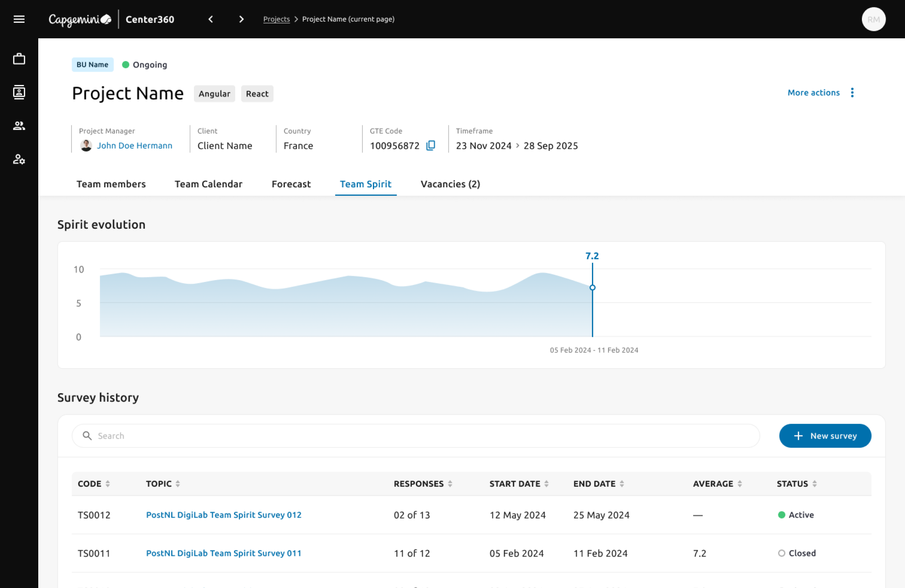Select the Team Spirit tab
Screen dimensions: 905x588
coord(365,184)
